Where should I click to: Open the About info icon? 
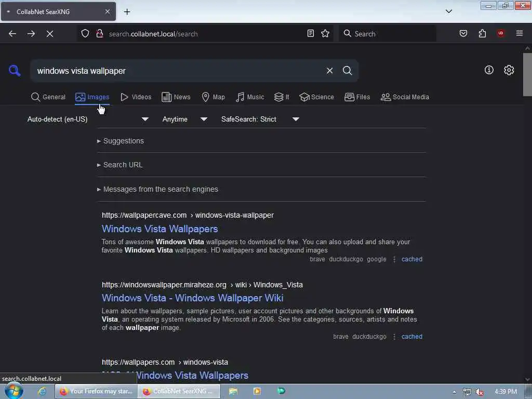click(489, 70)
